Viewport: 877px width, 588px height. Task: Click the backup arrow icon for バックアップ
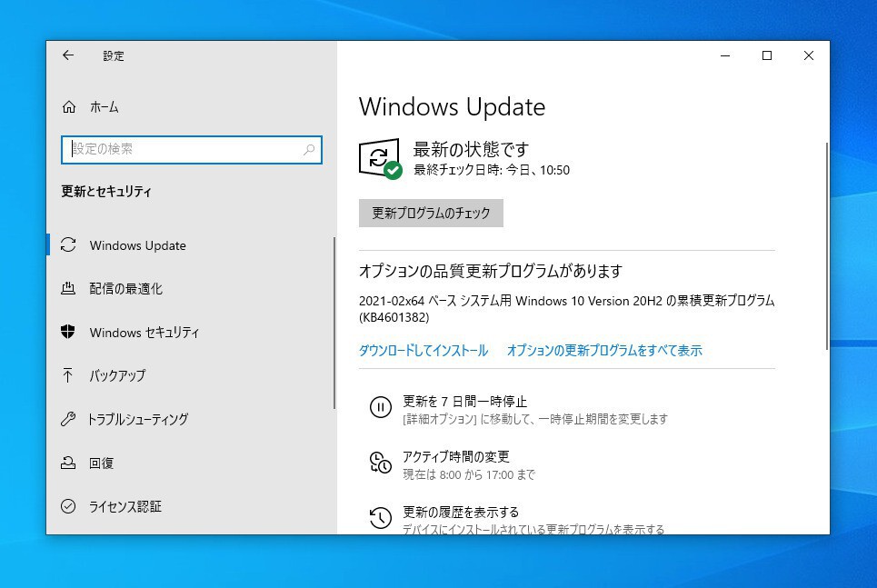click(x=68, y=374)
